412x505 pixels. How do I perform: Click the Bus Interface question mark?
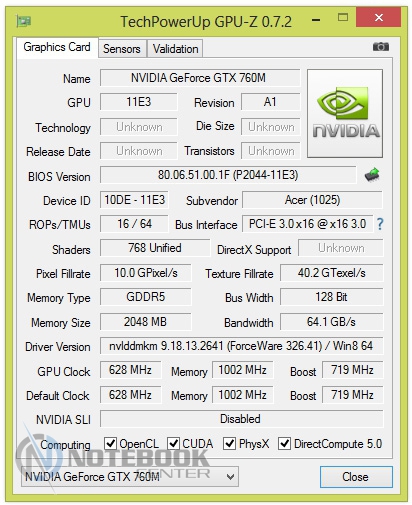380,224
